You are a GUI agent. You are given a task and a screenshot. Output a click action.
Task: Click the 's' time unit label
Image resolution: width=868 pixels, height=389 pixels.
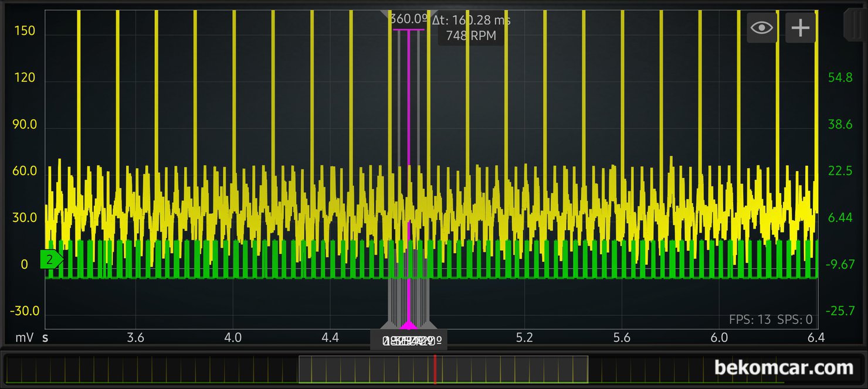tap(46, 338)
